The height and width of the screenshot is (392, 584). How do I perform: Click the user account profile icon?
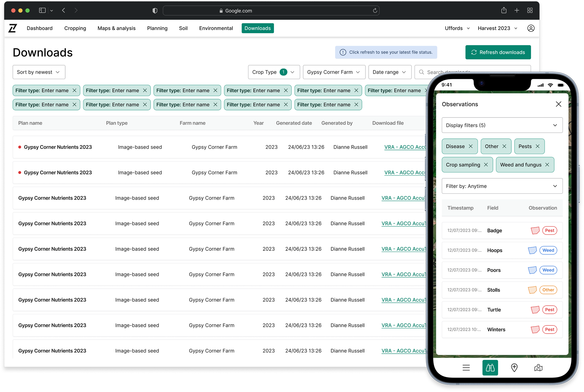coord(531,28)
